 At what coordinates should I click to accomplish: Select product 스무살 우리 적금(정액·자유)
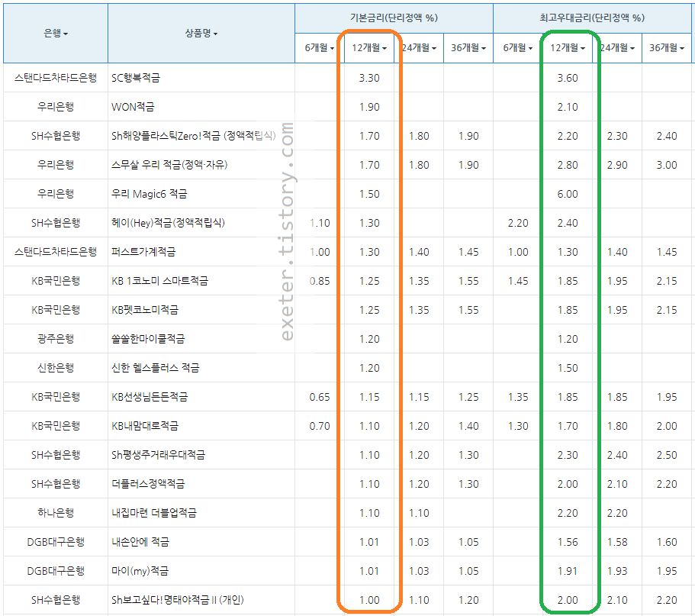point(169,165)
